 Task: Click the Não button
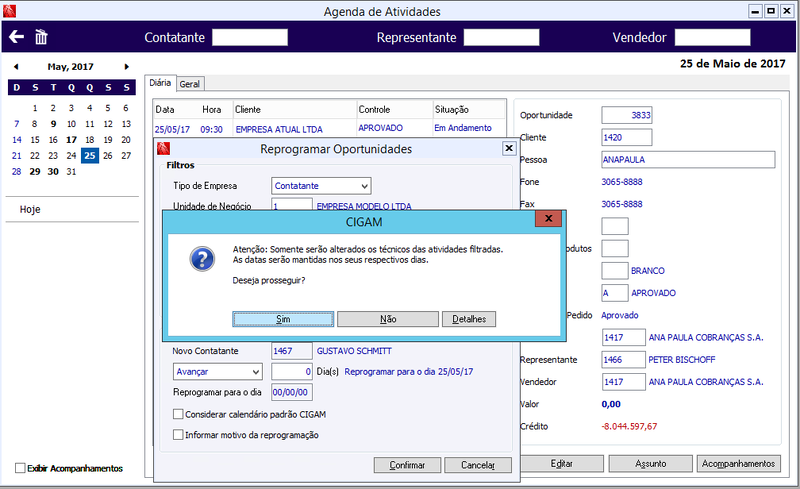[388, 319]
